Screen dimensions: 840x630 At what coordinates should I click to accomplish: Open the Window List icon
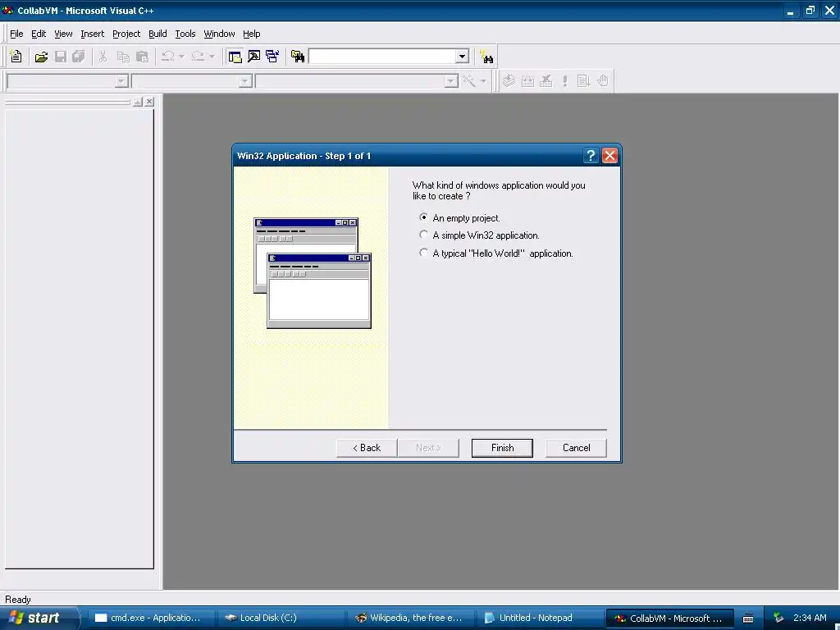point(272,57)
